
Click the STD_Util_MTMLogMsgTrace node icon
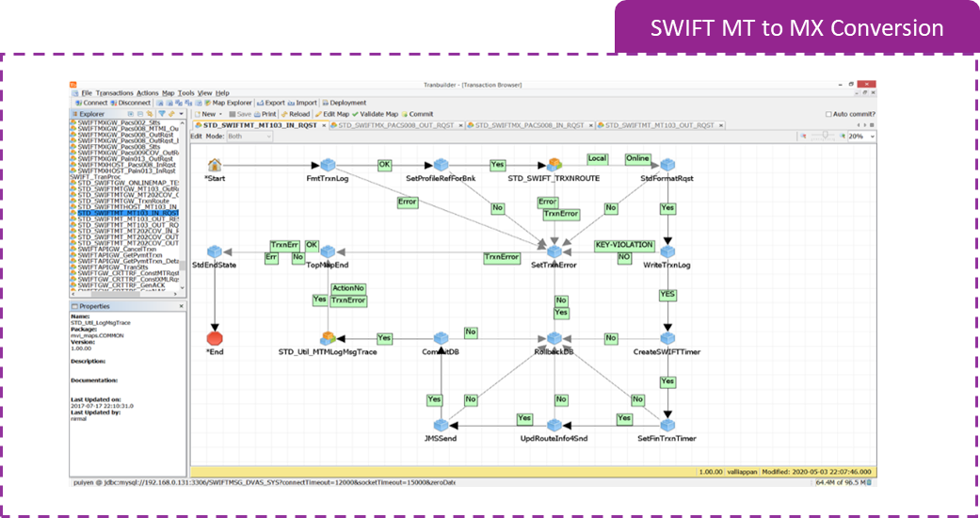(x=328, y=338)
